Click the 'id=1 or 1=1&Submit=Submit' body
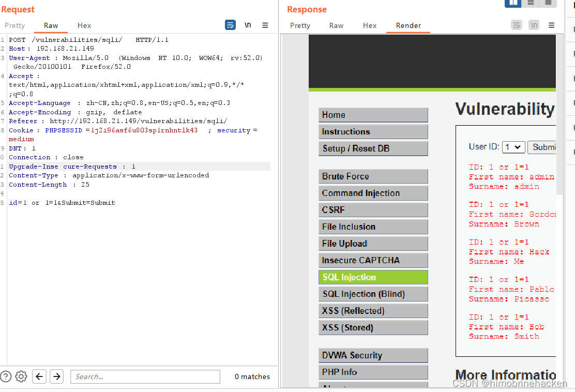Screen dimensions: 575x392 pos(62,203)
